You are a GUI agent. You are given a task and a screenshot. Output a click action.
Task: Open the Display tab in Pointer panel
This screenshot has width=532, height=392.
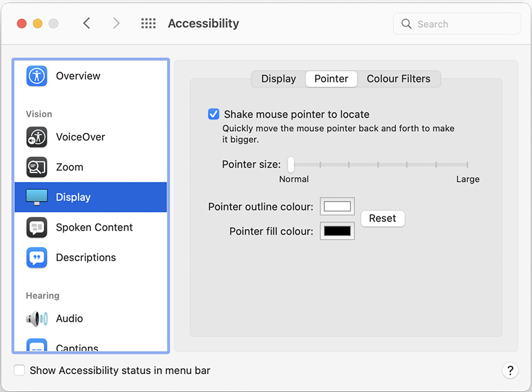click(x=278, y=79)
